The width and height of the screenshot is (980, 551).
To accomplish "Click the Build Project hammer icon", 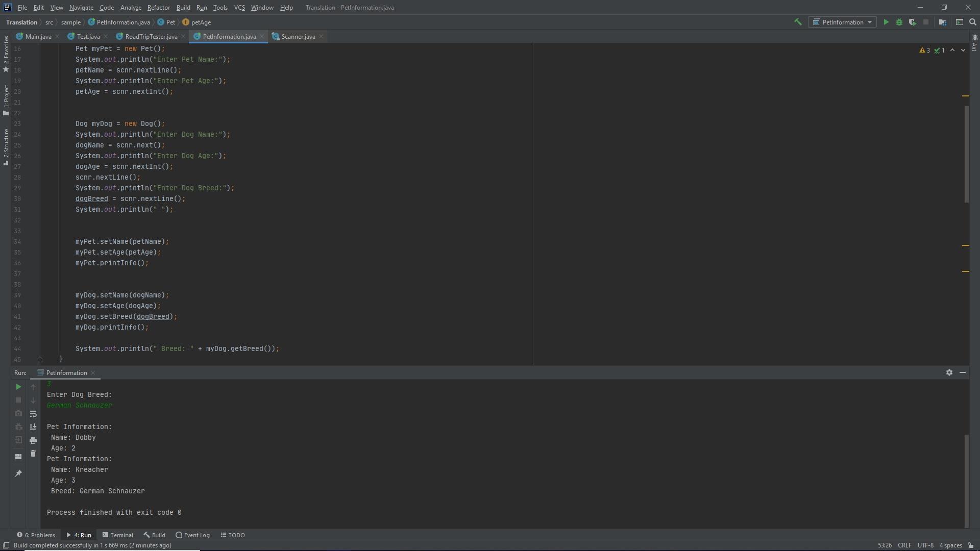I will (x=798, y=22).
